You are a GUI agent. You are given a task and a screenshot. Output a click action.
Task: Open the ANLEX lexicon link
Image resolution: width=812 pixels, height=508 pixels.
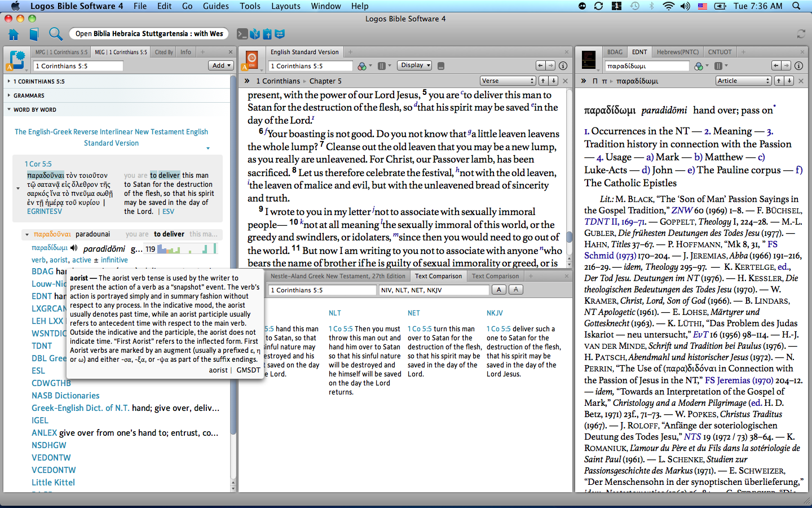pyautogui.click(x=44, y=433)
